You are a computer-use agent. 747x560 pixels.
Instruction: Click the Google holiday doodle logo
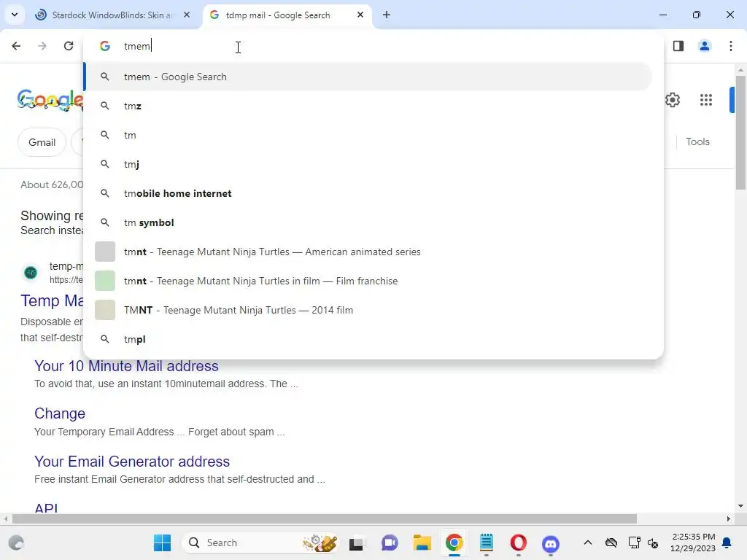tap(50, 100)
